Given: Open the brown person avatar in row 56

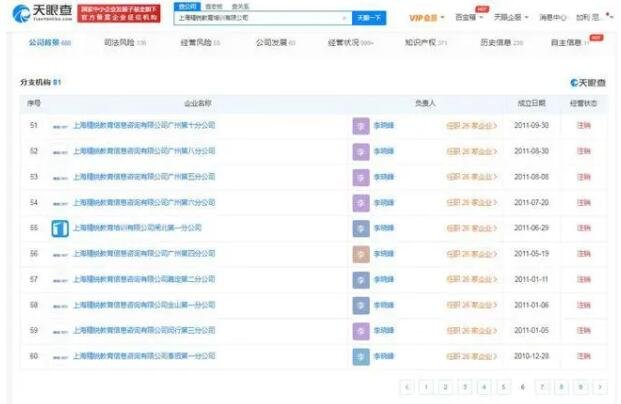Looking at the screenshot, I should tap(361, 254).
